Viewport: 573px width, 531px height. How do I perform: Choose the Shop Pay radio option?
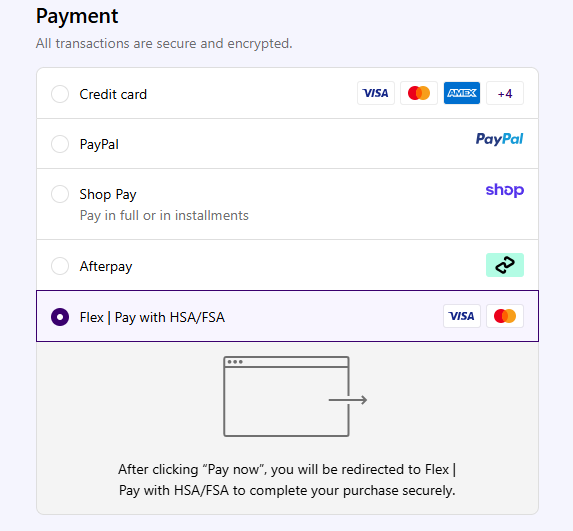[x=60, y=194]
